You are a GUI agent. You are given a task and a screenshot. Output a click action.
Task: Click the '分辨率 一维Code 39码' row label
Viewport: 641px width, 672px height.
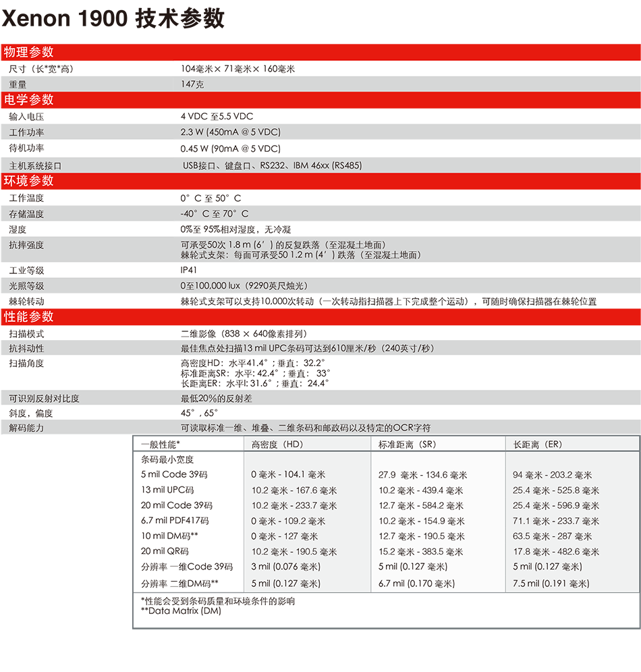188,567
